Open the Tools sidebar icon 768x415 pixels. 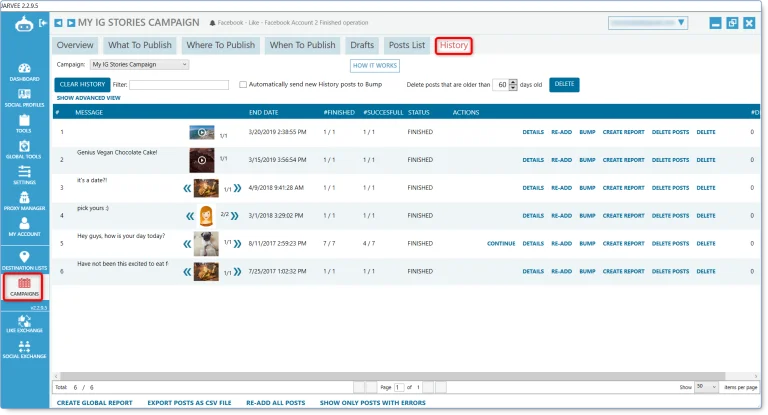(x=24, y=123)
